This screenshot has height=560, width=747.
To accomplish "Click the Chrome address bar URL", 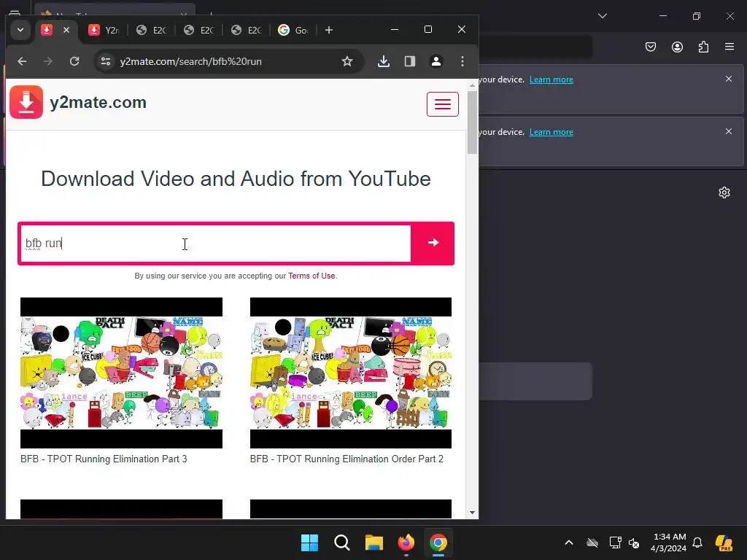I will pyautogui.click(x=190, y=61).
